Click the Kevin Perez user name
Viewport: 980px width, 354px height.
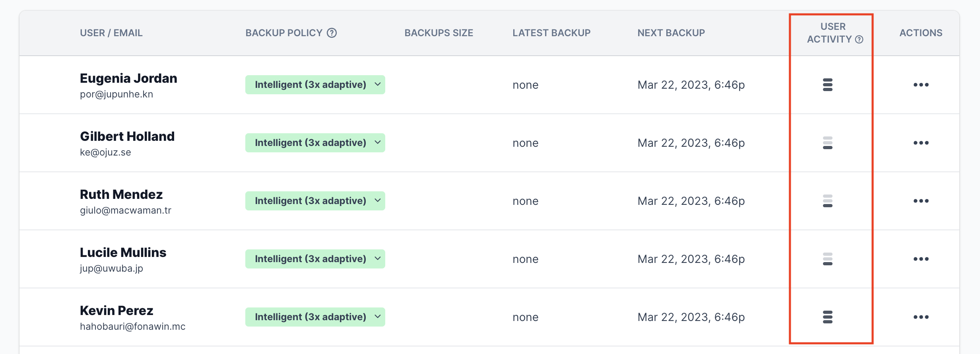coord(116,311)
